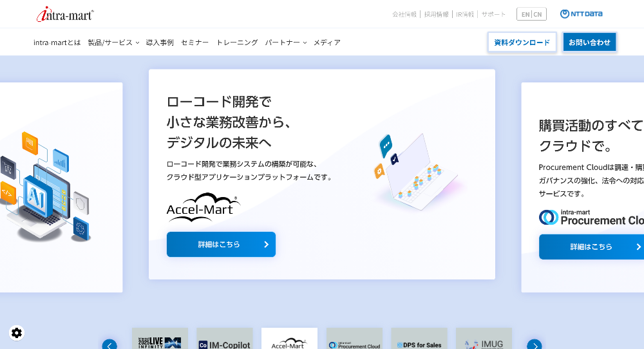Open the セミナー menu item

pyautogui.click(x=194, y=42)
